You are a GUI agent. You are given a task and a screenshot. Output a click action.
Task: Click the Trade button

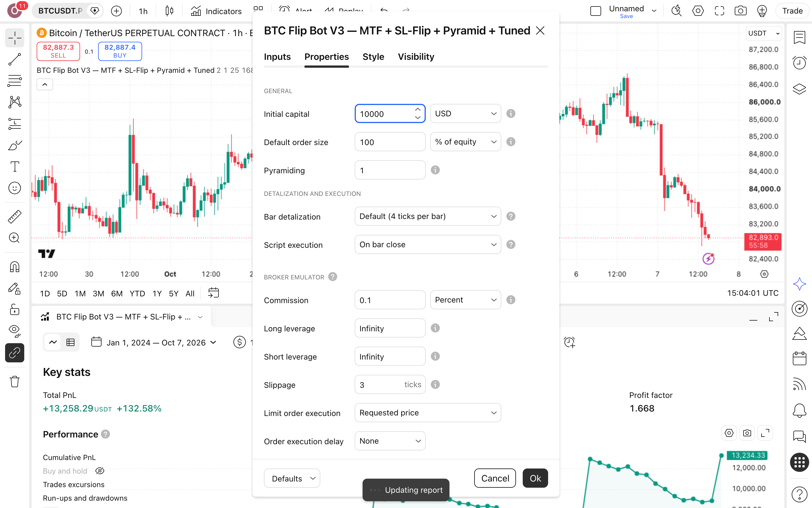point(792,11)
